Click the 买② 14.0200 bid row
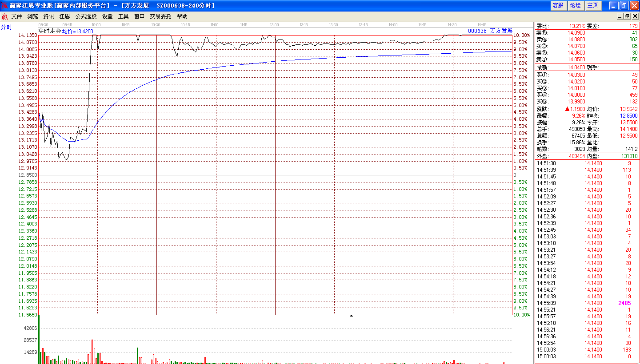 (x=587, y=82)
